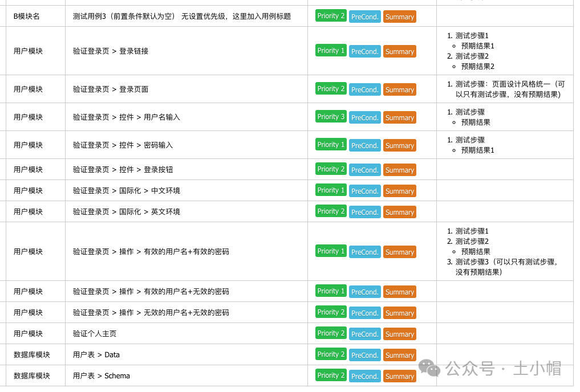Select PreCond. badge for 用户名输入 row
Image resolution: width=580 pixels, height=392 pixels.
(365, 117)
